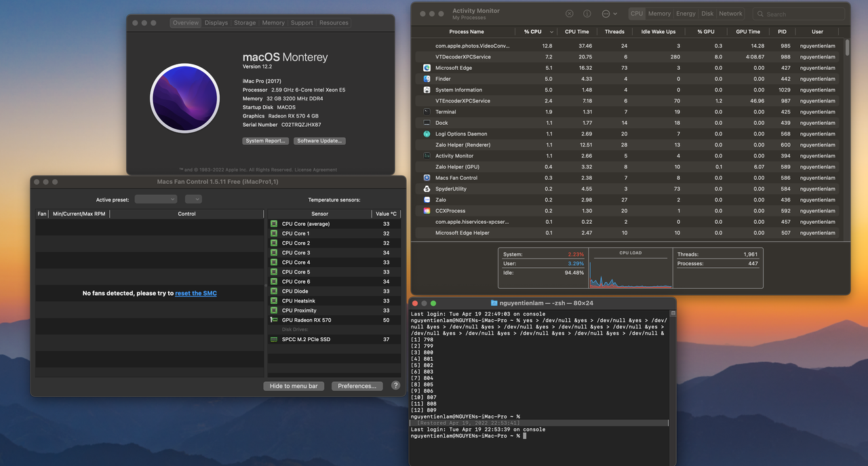Click the SpyderUtility process icon

427,189
